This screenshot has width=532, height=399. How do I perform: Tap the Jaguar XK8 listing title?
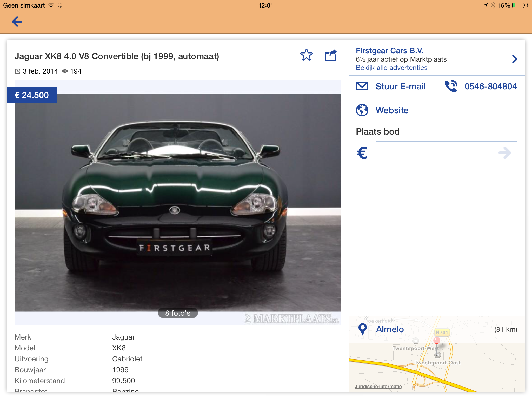click(117, 56)
